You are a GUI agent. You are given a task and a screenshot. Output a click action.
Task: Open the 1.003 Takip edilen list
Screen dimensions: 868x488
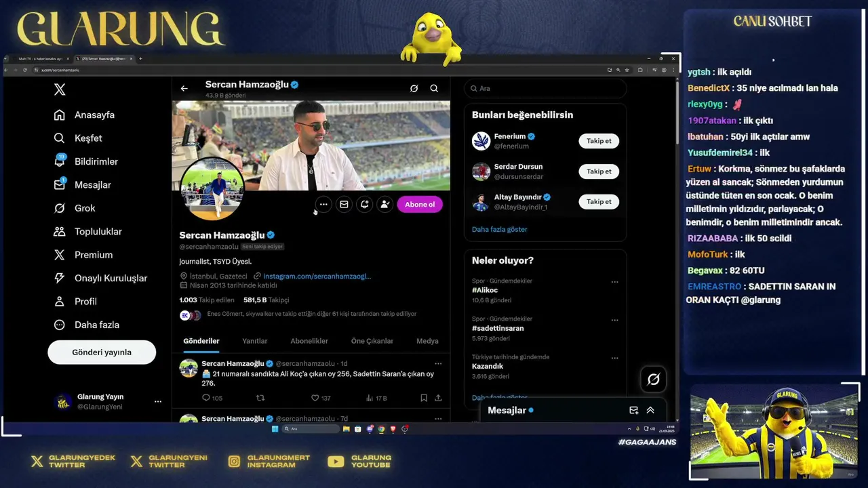207,300
